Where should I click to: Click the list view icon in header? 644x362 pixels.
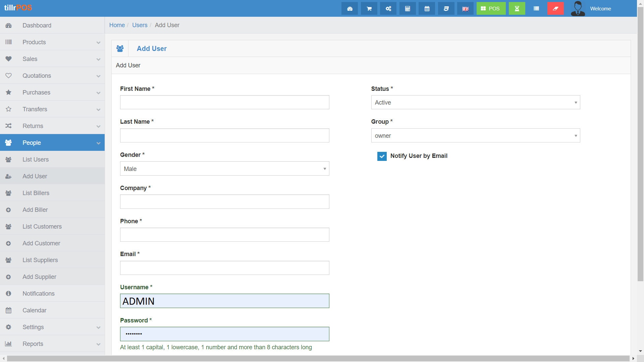pos(536,9)
